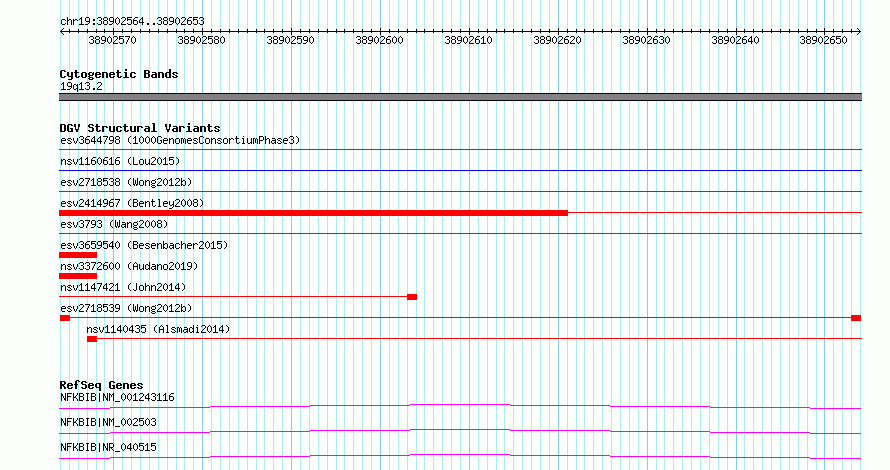
Task: Open variant esv3659540 (Besenbacher2015)
Action: coord(144,245)
